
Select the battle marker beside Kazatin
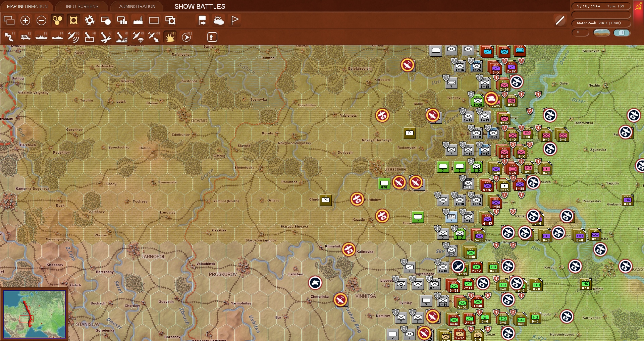click(382, 216)
